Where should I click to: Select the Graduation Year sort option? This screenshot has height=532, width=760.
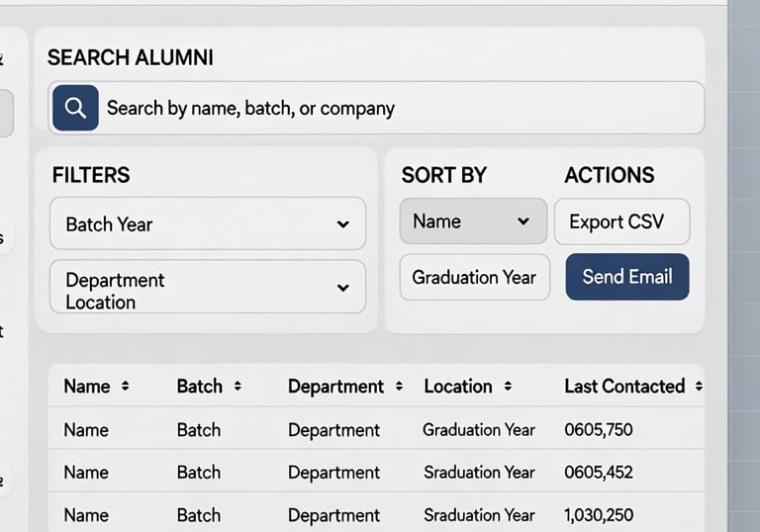(474, 277)
